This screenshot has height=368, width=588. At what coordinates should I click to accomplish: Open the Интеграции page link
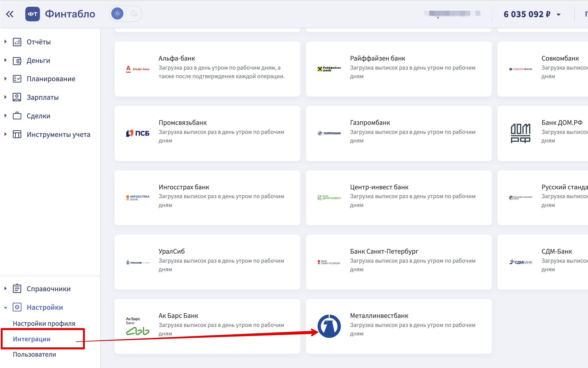(x=32, y=339)
